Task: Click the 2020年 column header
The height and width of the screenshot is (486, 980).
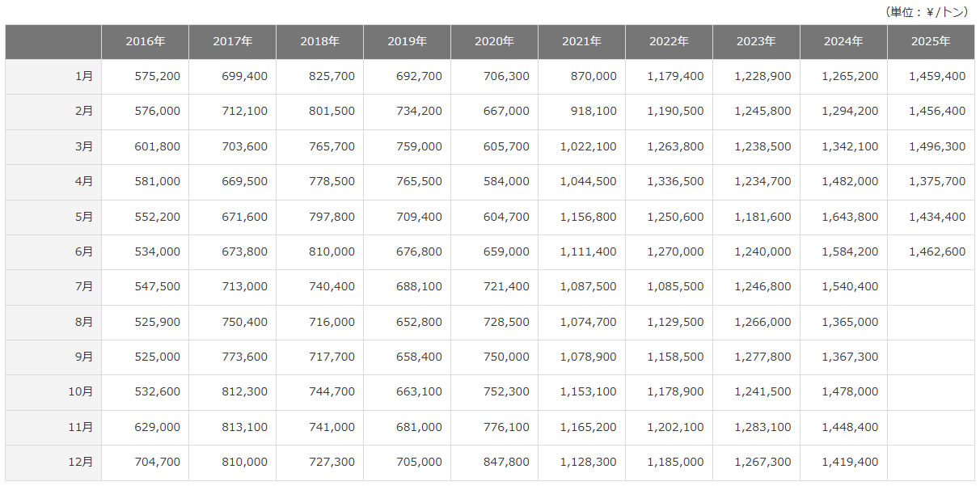Action: [x=494, y=41]
